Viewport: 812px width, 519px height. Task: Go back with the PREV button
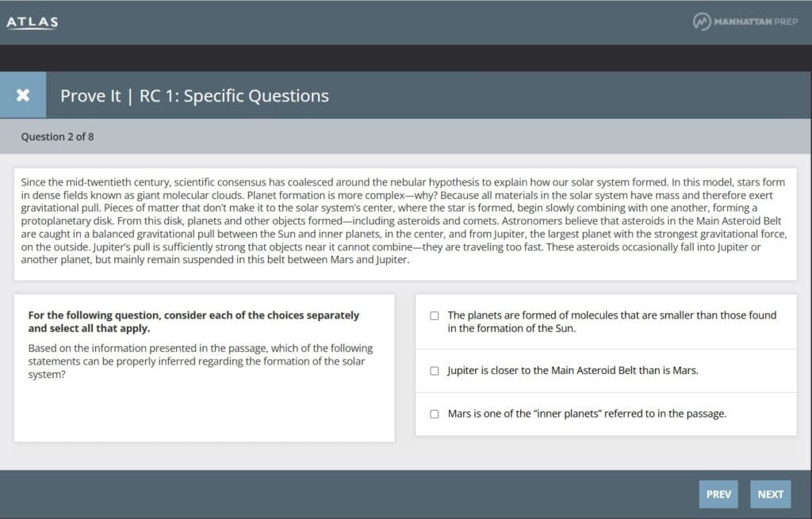[718, 494]
